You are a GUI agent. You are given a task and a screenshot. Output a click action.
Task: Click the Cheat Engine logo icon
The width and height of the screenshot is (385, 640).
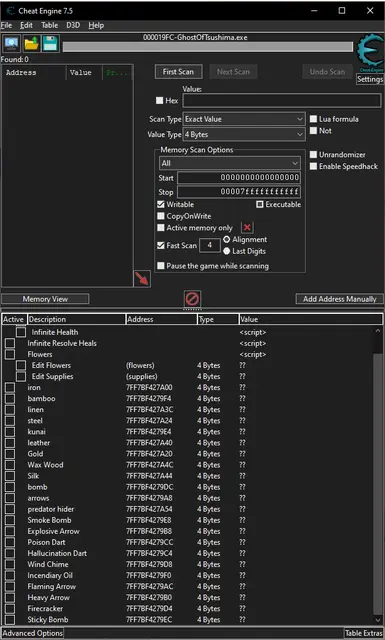[x=370, y=52]
